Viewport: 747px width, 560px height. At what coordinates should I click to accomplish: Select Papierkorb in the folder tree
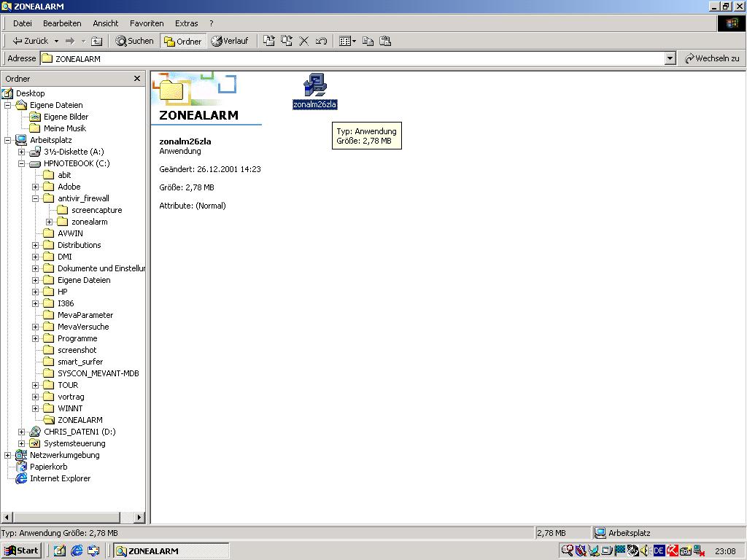(x=42, y=467)
